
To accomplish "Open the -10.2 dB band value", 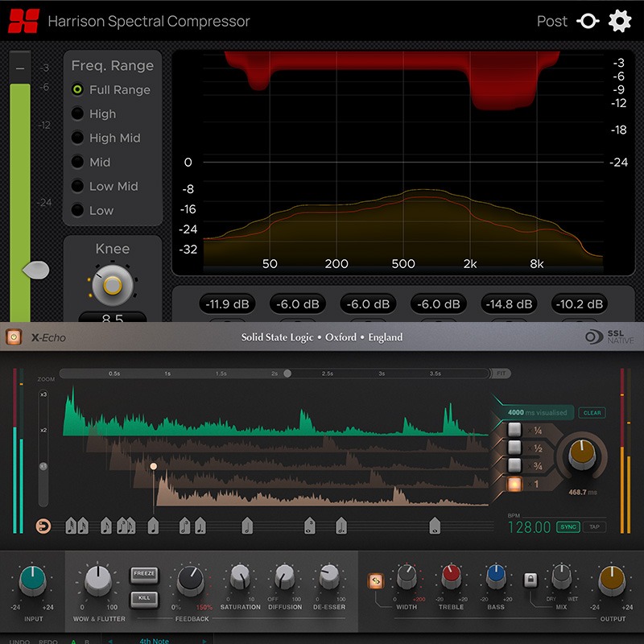I will [579, 304].
